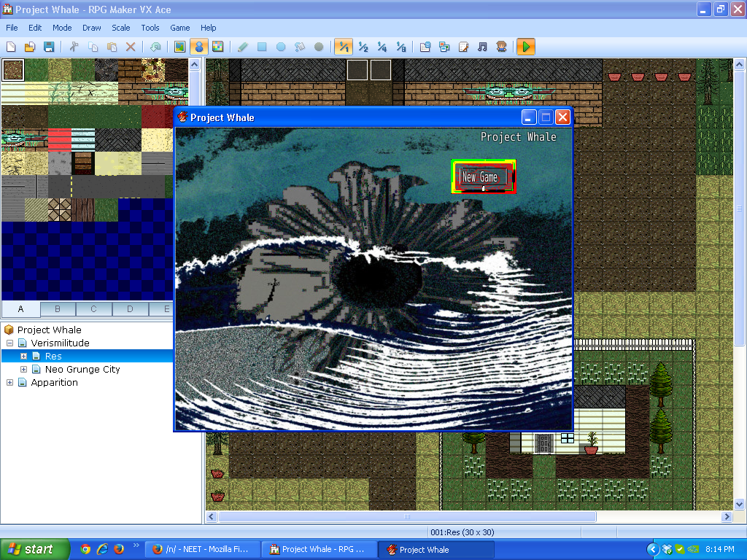Click the green Playtest button
The height and width of the screenshot is (560, 747).
click(526, 47)
